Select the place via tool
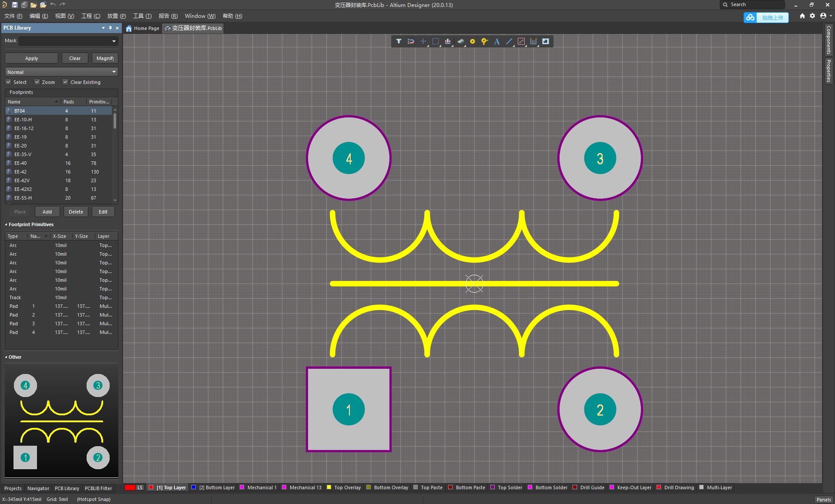 [484, 41]
